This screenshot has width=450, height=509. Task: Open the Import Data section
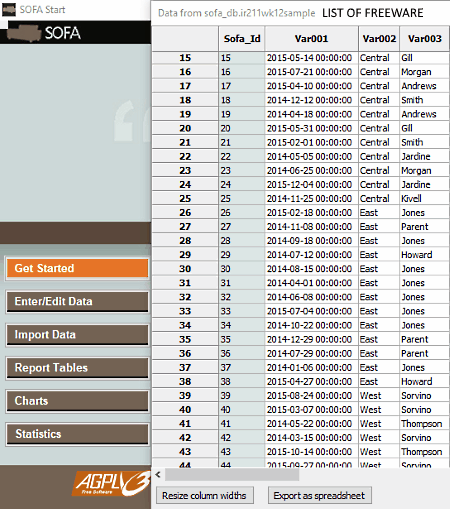pyautogui.click(x=77, y=335)
